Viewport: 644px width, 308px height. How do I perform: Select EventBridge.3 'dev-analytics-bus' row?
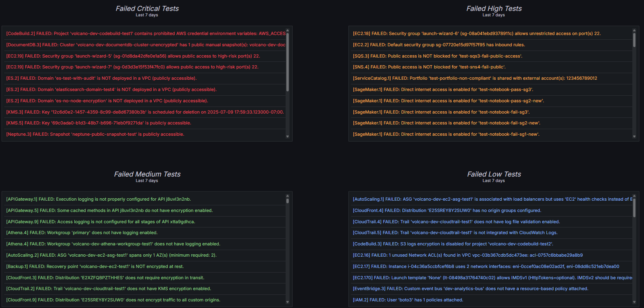point(491,289)
